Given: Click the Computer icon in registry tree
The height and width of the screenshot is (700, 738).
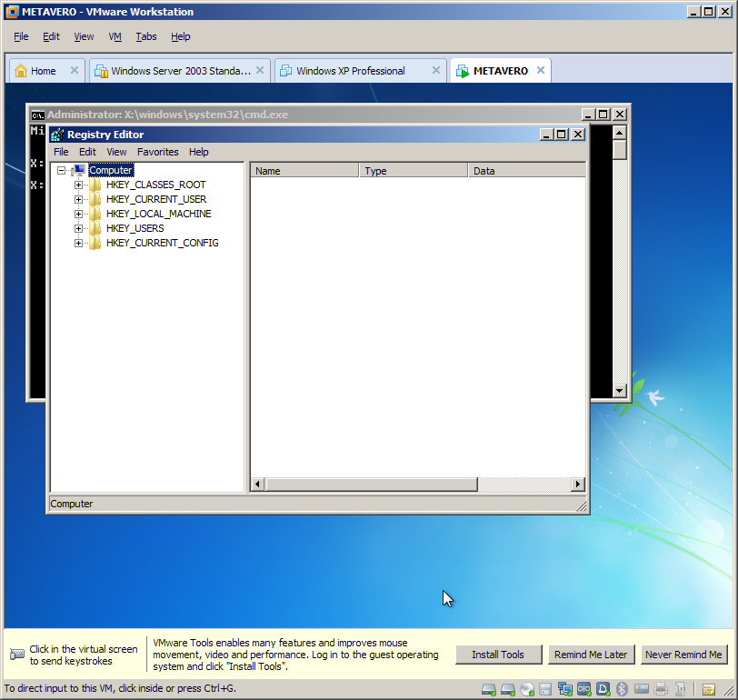Looking at the screenshot, I should tap(78, 170).
